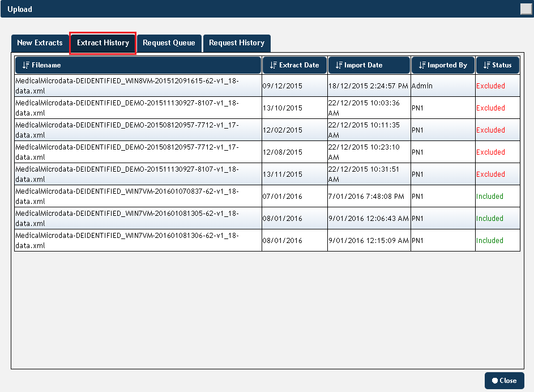Switch to the New Extracts tab
Viewport: 534px width, 392px height.
[x=40, y=43]
